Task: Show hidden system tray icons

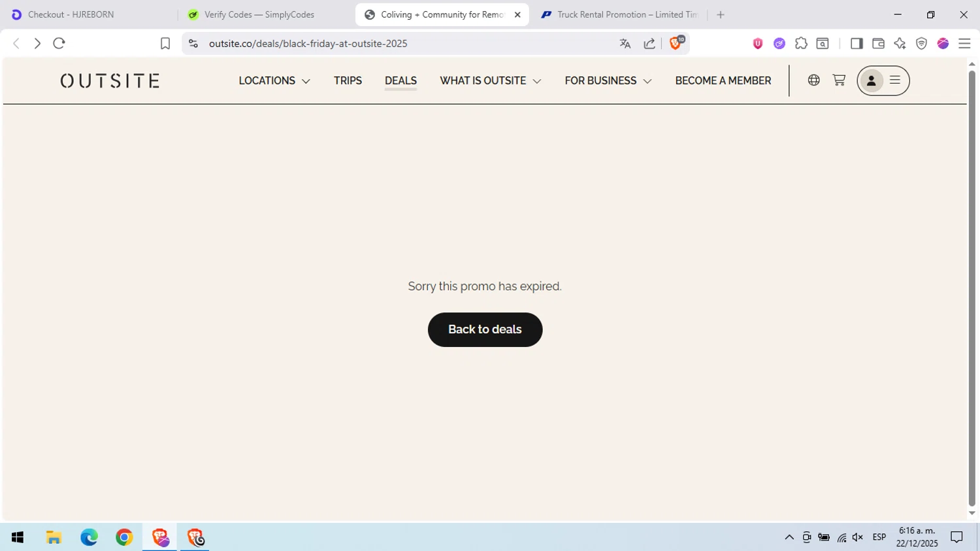Action: pos(789,537)
